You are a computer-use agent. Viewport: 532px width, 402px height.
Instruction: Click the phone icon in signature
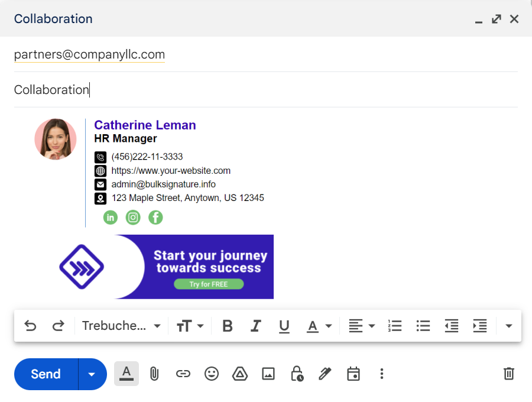pyautogui.click(x=100, y=157)
